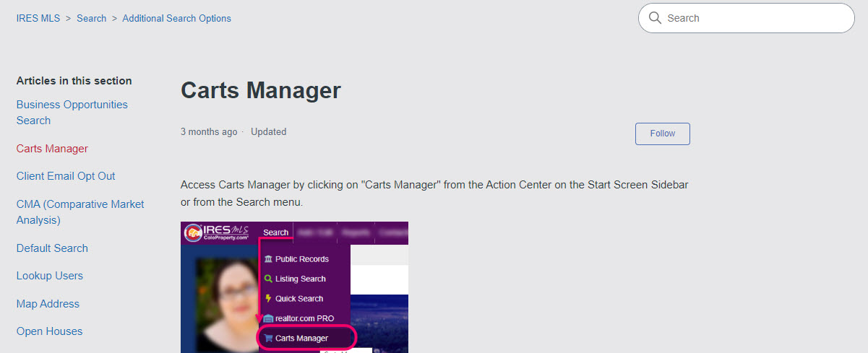868x353 pixels.
Task: Click the highlighted Carts Manager cart icon
Action: click(268, 338)
